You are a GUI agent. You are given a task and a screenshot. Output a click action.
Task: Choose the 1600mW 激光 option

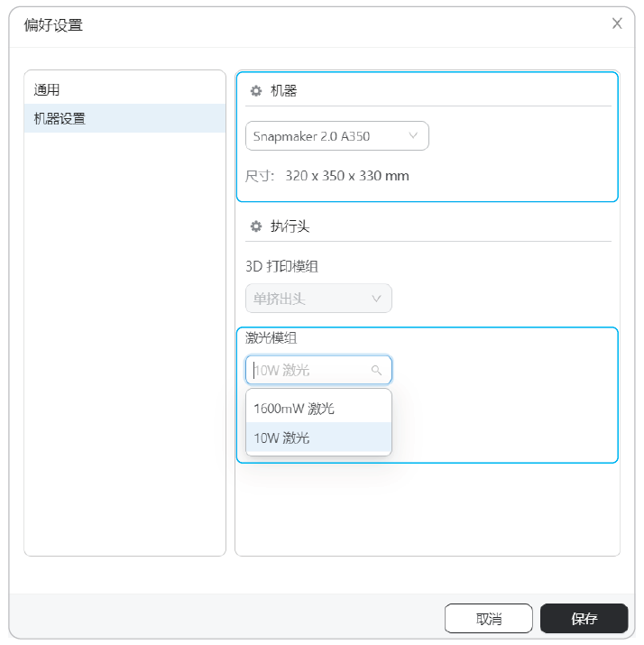tap(318, 409)
